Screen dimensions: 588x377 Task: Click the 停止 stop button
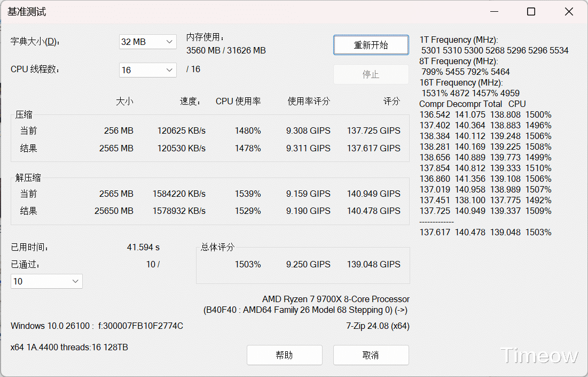371,74
